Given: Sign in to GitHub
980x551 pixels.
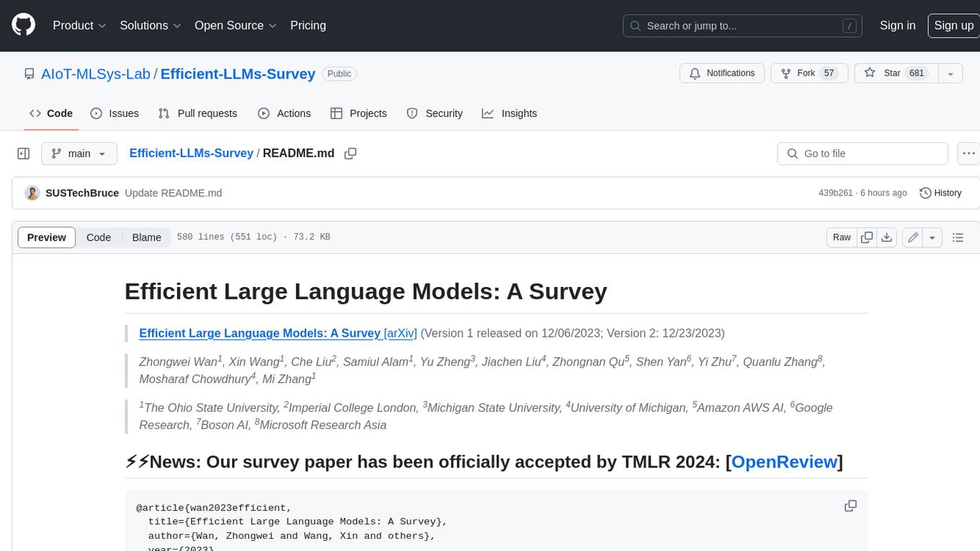Looking at the screenshot, I should coord(897,25).
